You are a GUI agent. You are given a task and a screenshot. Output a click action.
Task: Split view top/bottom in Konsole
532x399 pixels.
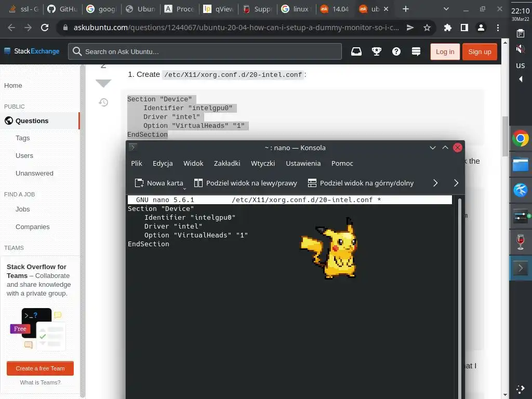(361, 183)
